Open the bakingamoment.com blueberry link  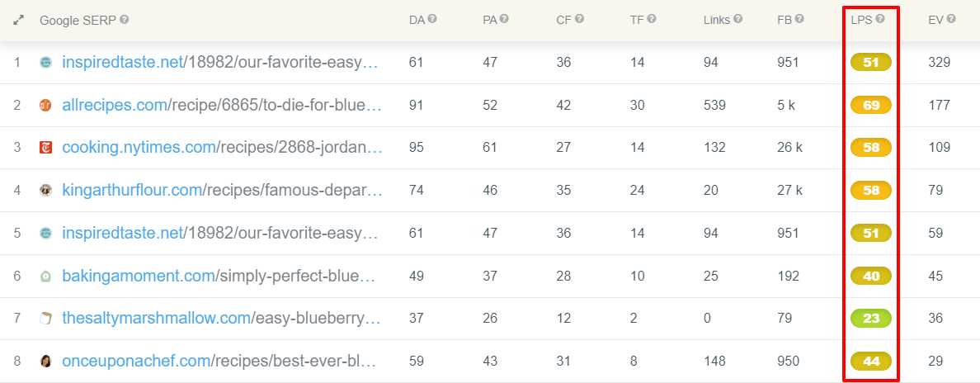(219, 276)
